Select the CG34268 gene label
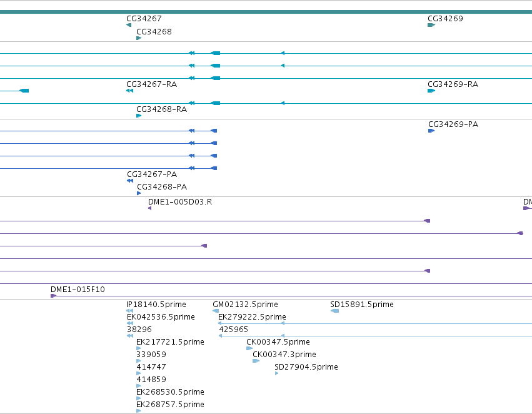The image size is (532, 414). pyautogui.click(x=154, y=32)
